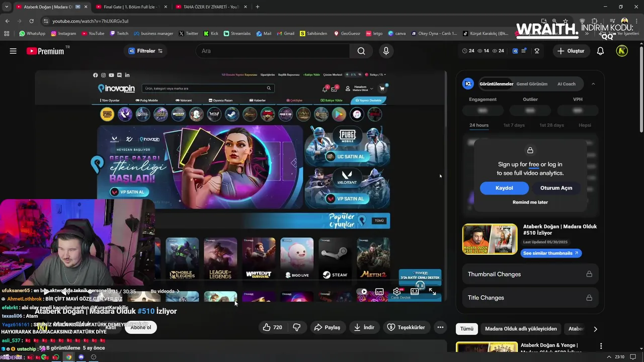Expand the Title Changes section
The height and width of the screenshot is (362, 644).
tap(530, 298)
